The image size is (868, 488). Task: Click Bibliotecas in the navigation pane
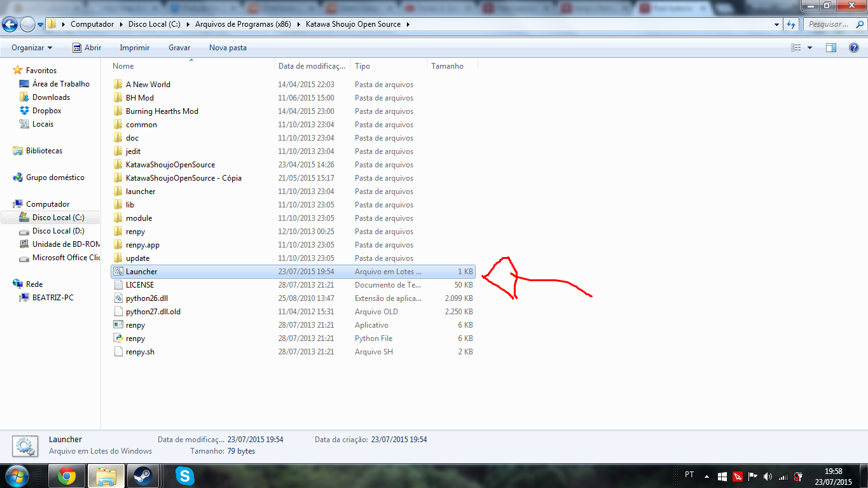point(44,151)
